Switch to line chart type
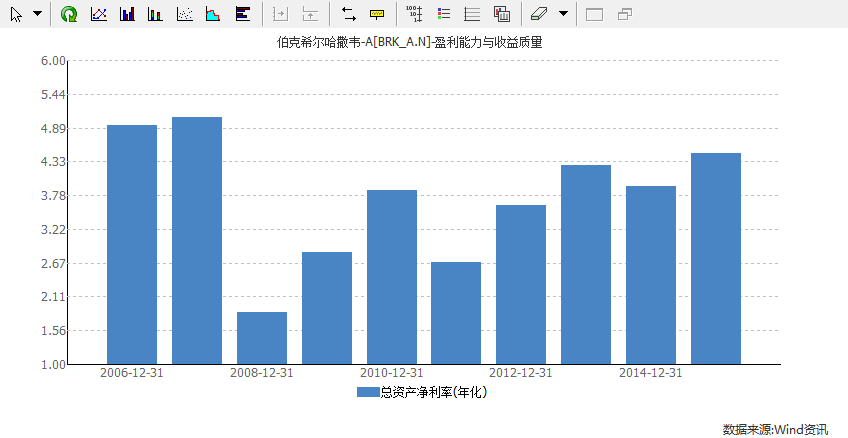 point(98,14)
